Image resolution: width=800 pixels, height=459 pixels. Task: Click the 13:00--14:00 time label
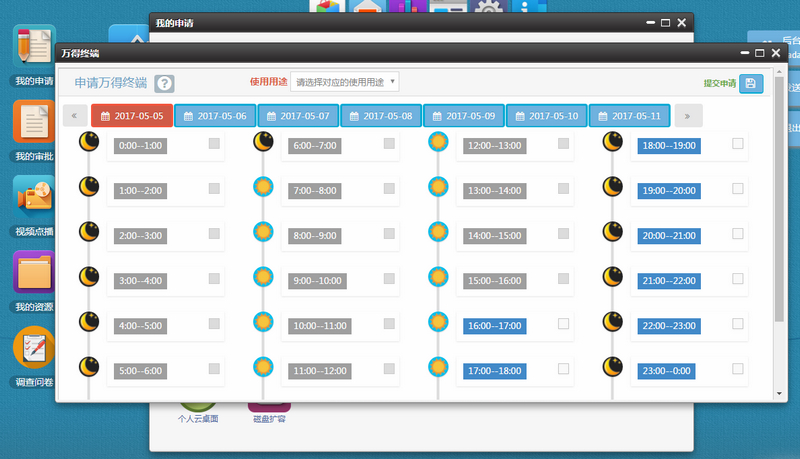[494, 191]
